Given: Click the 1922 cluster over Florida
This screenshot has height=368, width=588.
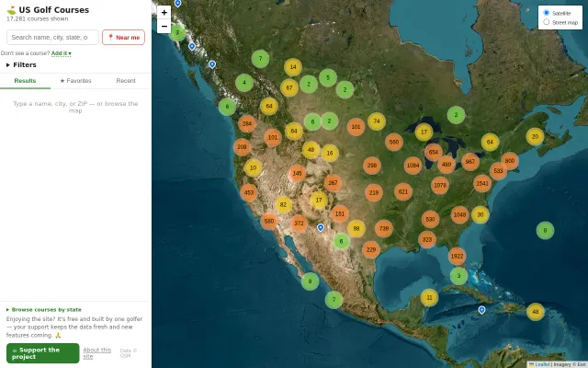Looking at the screenshot, I should (x=457, y=256).
